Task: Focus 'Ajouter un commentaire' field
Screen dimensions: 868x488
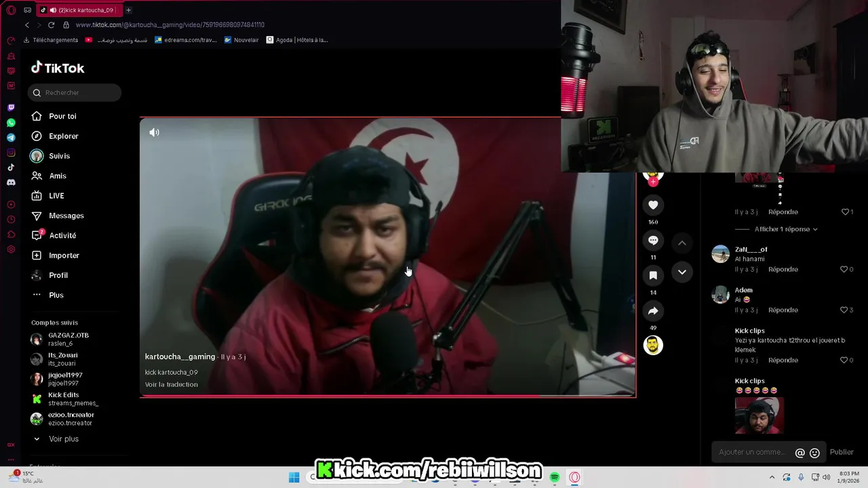Action: pos(752,452)
